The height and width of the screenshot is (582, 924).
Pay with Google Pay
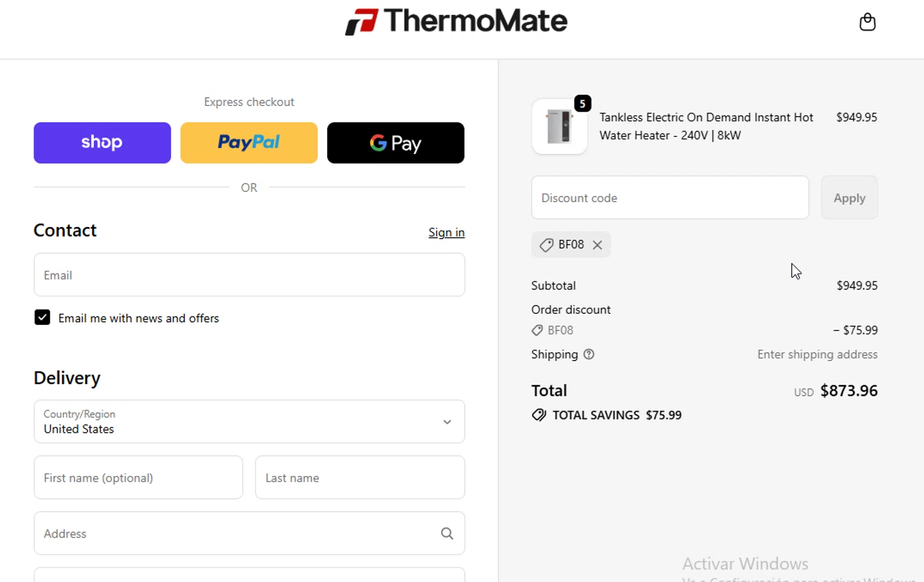pos(395,142)
